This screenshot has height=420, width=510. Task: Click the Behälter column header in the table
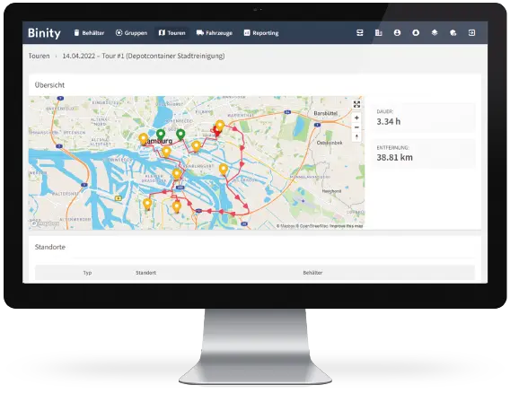click(x=312, y=273)
